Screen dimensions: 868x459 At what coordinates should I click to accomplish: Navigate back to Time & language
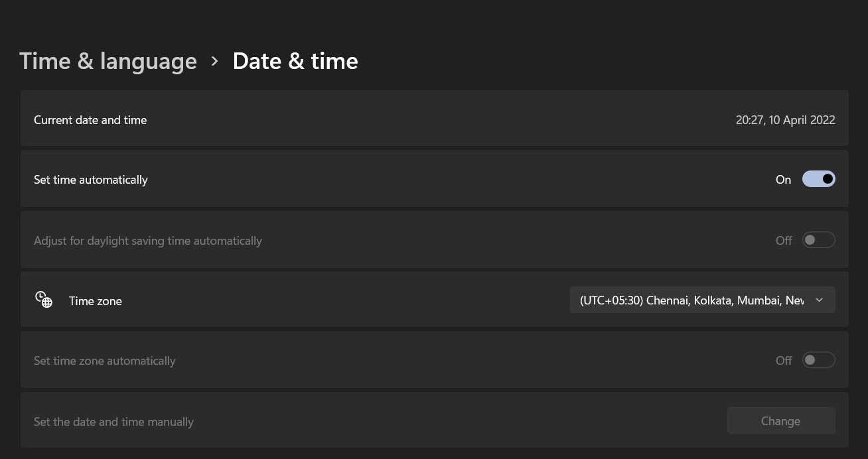tap(108, 60)
